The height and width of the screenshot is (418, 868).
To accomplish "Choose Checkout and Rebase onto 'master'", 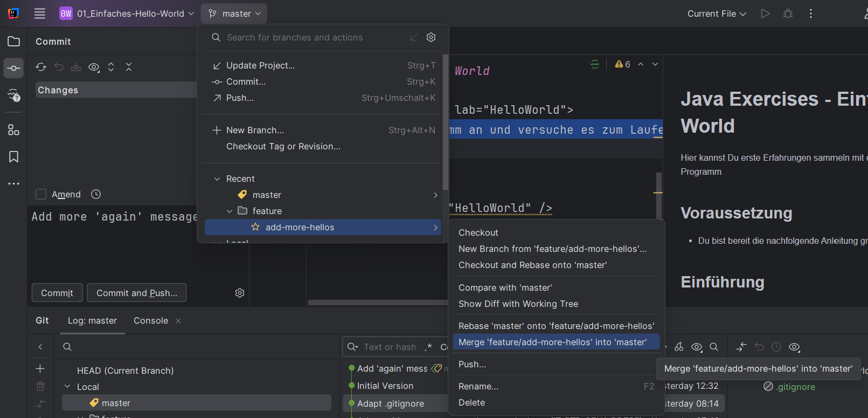I will (x=556, y=265).
